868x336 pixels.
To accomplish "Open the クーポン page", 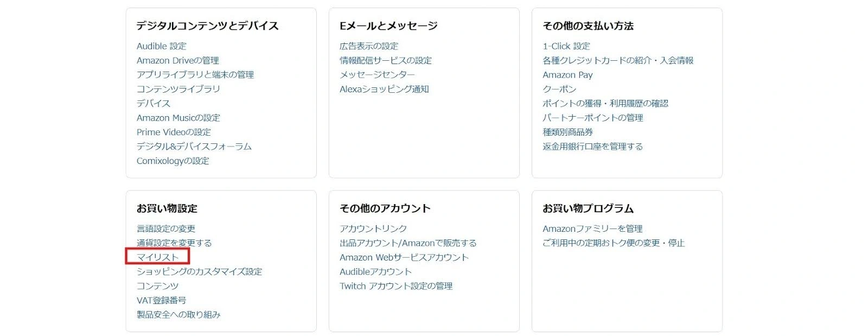I will coord(559,89).
